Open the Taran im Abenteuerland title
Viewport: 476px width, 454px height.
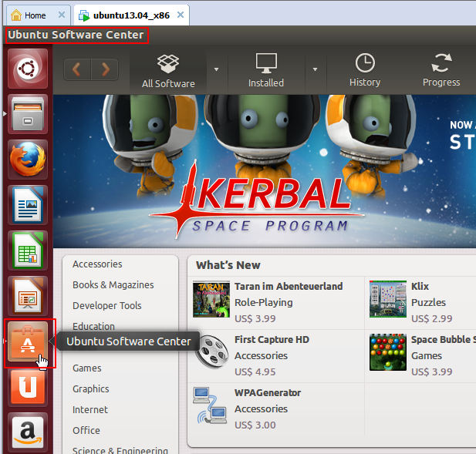[289, 286]
